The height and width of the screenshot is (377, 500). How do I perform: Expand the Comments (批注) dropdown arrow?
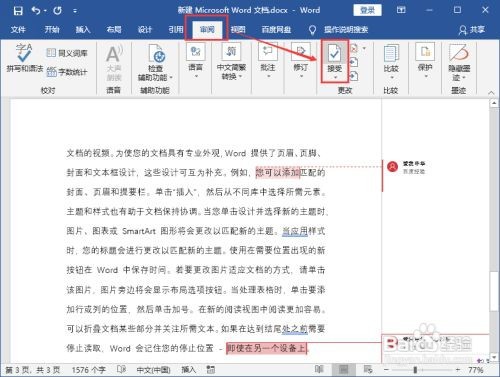(x=268, y=76)
